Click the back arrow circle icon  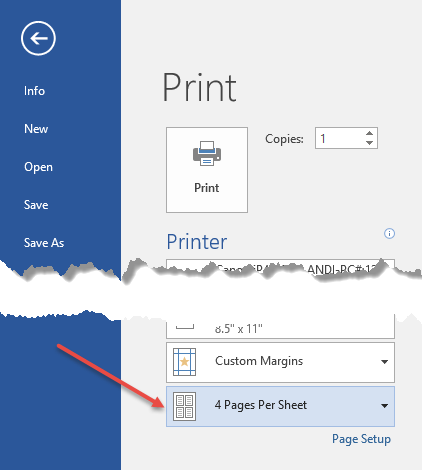[x=38, y=38]
